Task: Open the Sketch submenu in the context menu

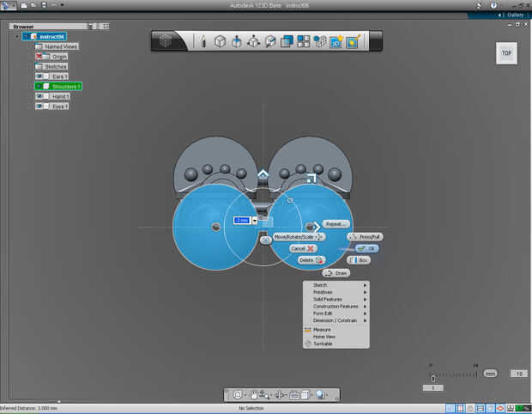Action: 336,285
